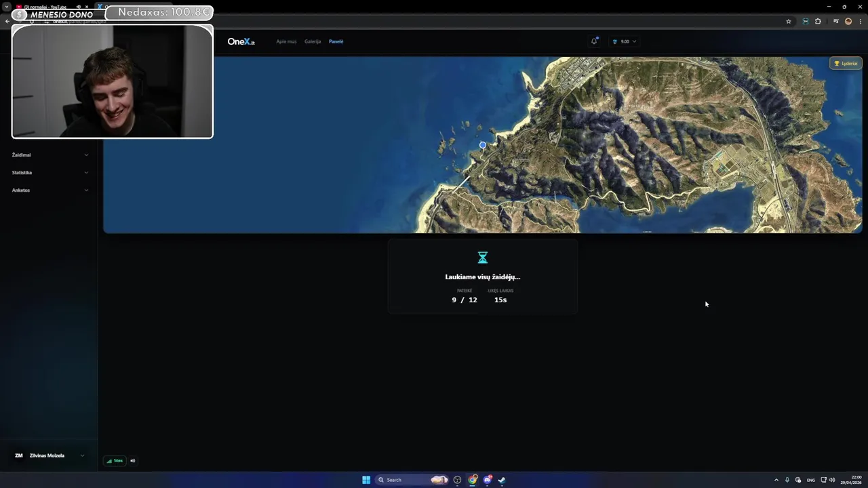Open Discord from the taskbar

click(x=488, y=480)
